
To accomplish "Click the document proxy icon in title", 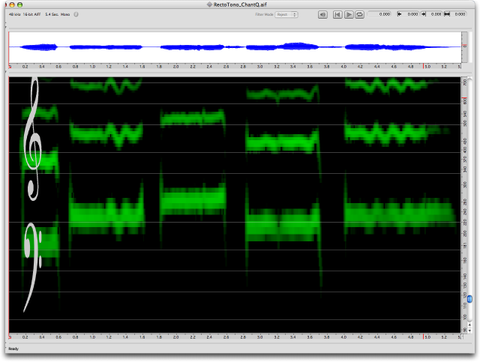I will click(x=209, y=4).
